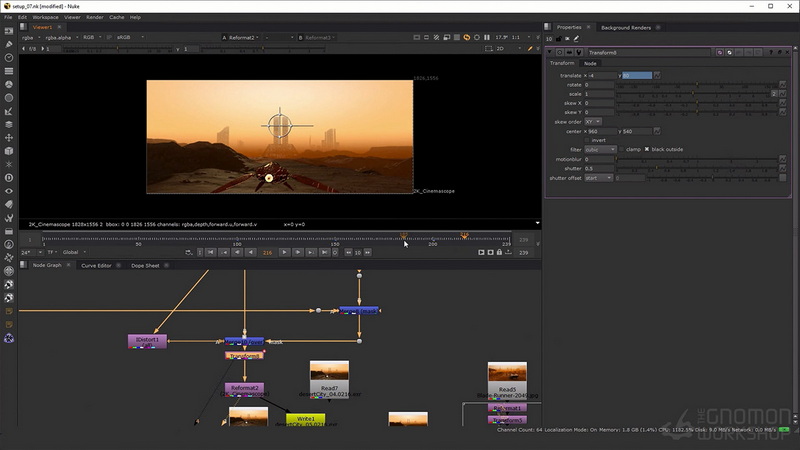Viewport: 800px width, 450px height.
Task: Open the Time nodes clock icon
Action: 9,58
